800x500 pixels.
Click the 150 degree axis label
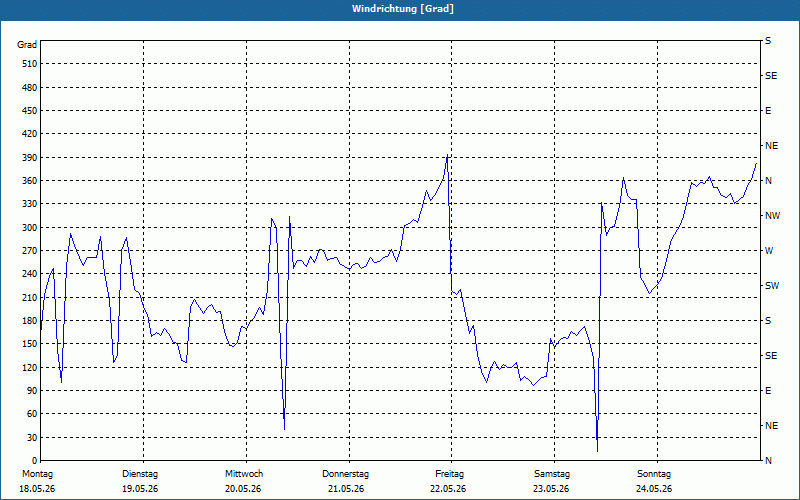[x=30, y=344]
